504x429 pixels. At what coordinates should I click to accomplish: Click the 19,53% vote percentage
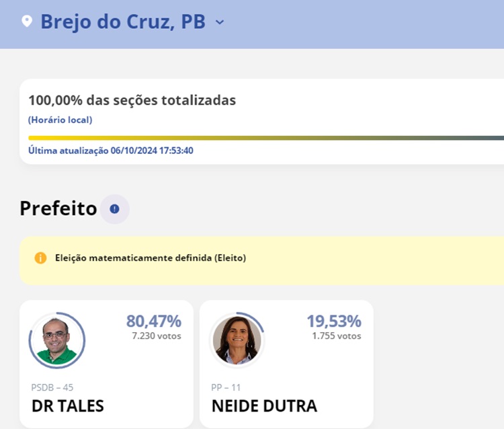334,321
